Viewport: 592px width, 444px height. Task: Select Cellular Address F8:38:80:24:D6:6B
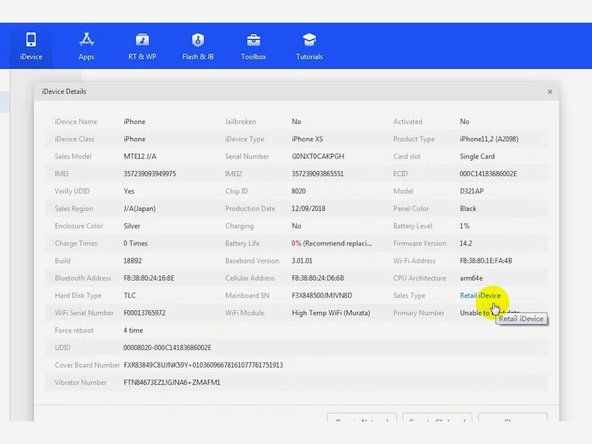tap(318, 278)
